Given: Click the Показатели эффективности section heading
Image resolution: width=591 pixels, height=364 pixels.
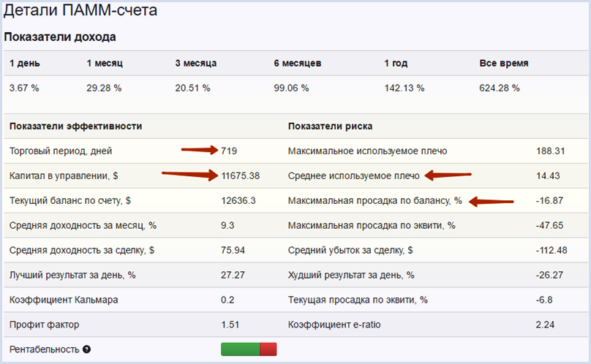Looking at the screenshot, I should pos(75,126).
